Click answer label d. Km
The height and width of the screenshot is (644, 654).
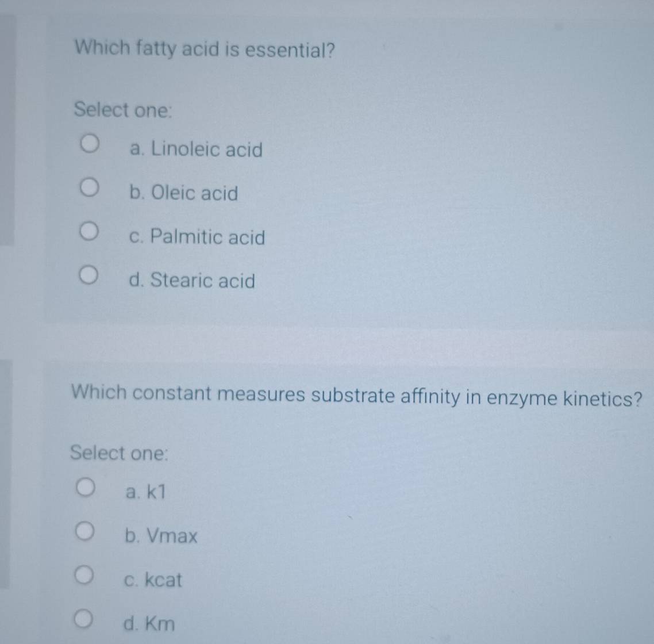point(150,624)
